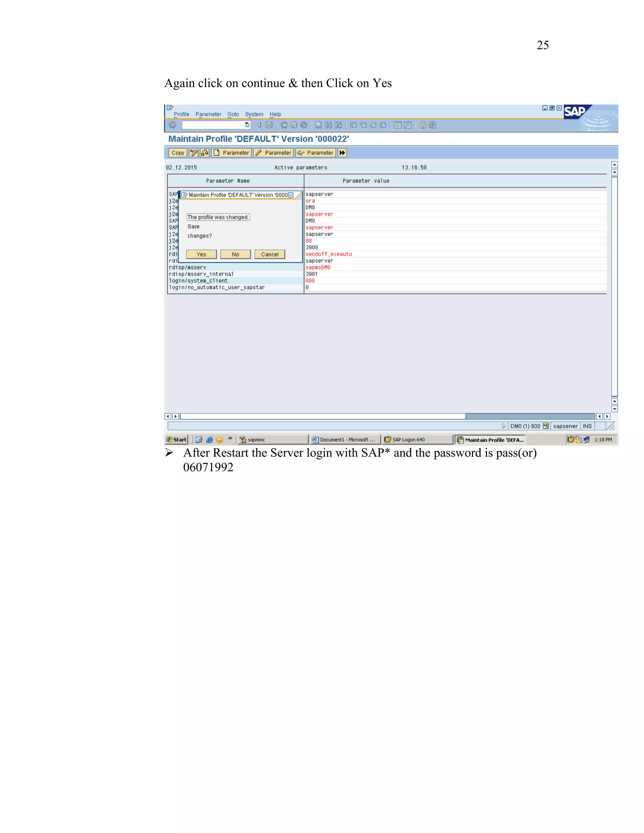This screenshot has height=833, width=644.
Task: Click the sapserver status bar field
Action: [565, 426]
